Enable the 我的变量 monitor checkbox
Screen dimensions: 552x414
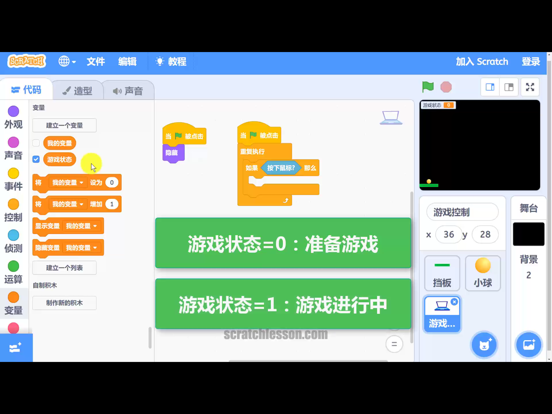coord(36,143)
